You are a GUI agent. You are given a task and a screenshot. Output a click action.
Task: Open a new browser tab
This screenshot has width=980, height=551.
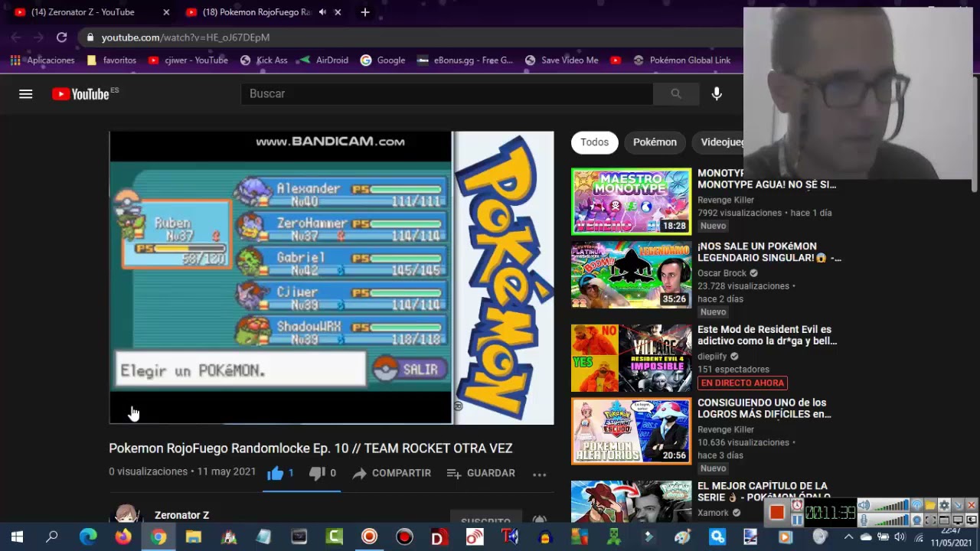tap(365, 12)
